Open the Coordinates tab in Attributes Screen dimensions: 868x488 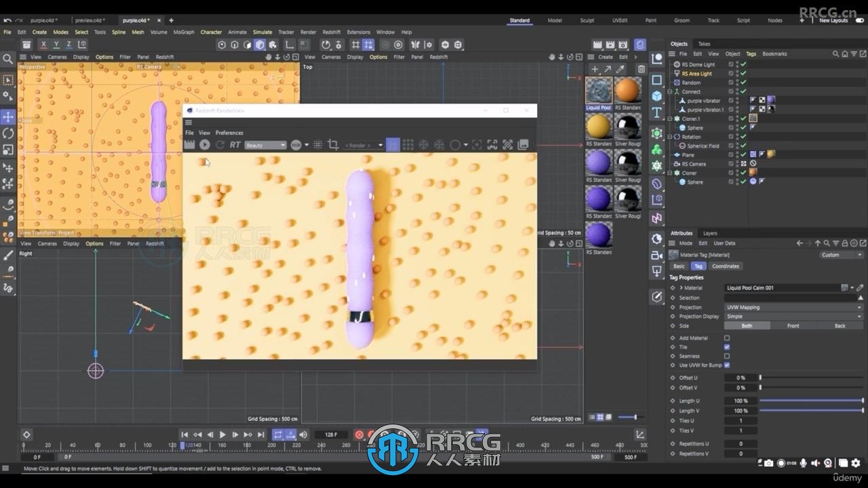pos(726,266)
